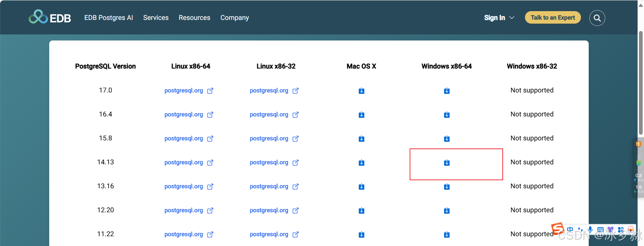Click Sogou input method S logo
Viewport: 644px width, 246px height.
558,229
